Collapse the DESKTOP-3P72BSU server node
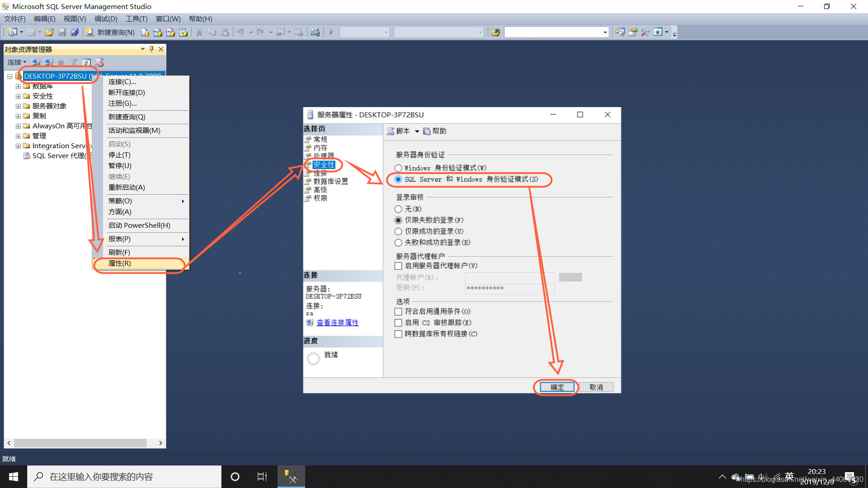The width and height of the screenshot is (868, 488). coord(9,76)
